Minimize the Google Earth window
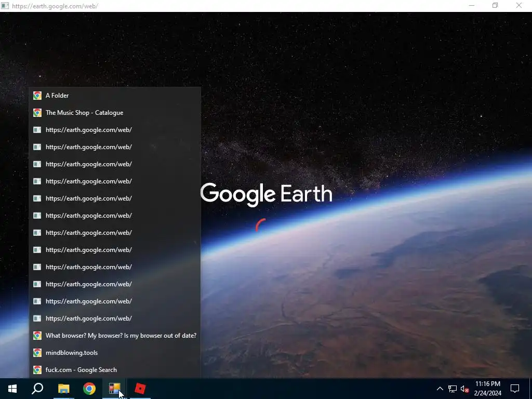Image resolution: width=532 pixels, height=399 pixels. [x=472, y=6]
